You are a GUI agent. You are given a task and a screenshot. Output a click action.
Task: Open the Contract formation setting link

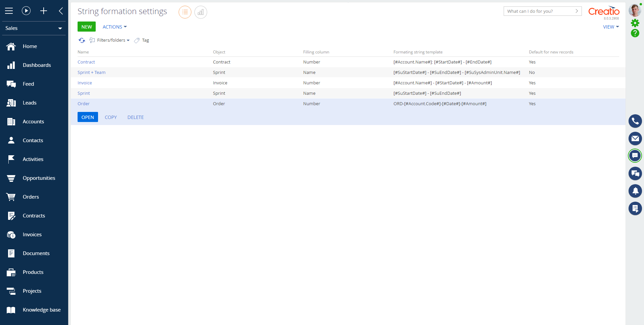tap(86, 62)
